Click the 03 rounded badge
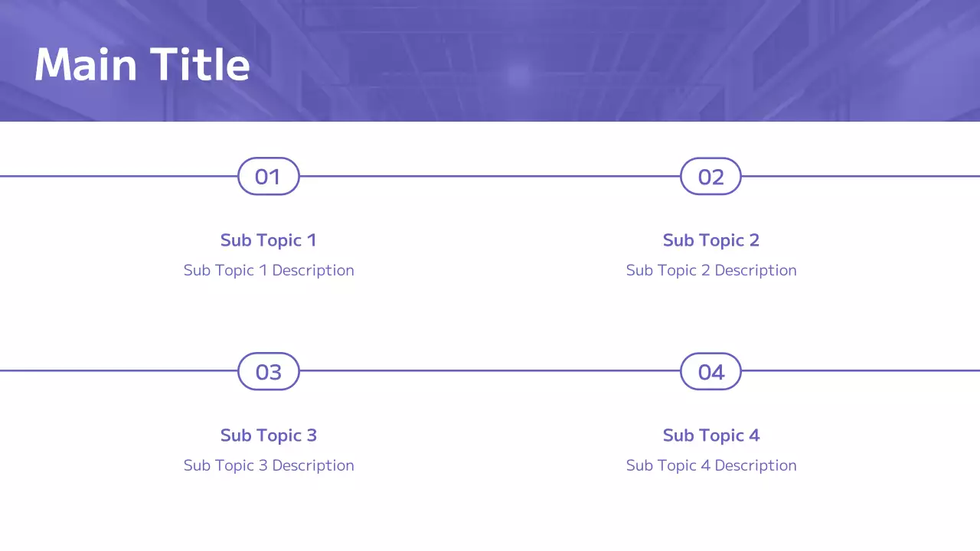Viewport: 980px width, 551px height. click(268, 372)
